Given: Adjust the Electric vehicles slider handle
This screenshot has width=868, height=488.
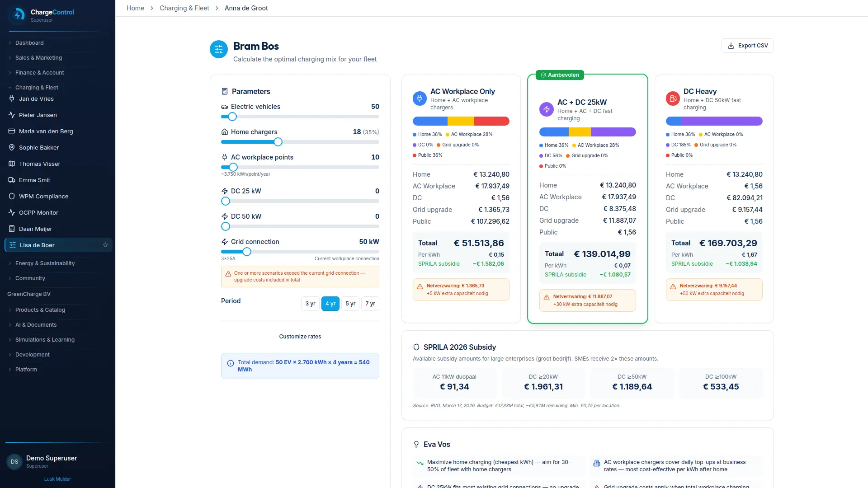Looking at the screenshot, I should [232, 117].
